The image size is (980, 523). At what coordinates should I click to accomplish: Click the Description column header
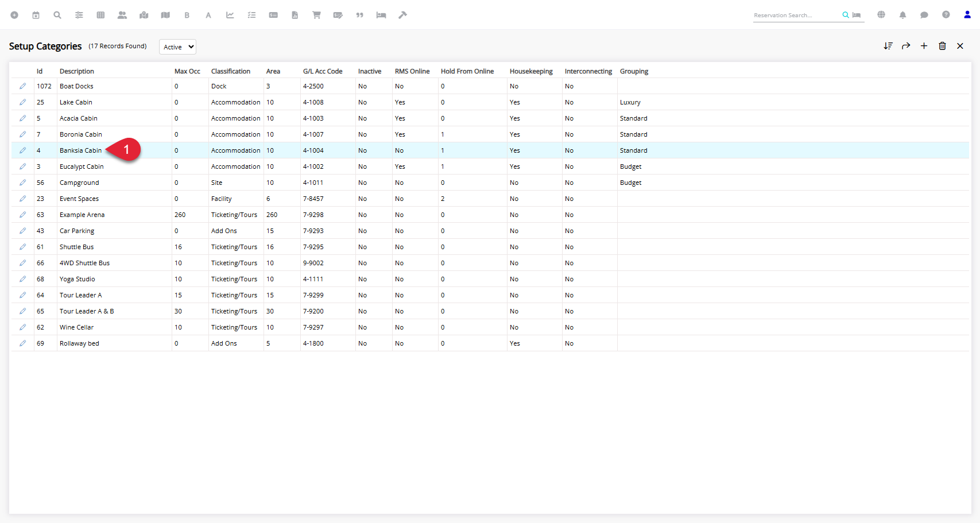pyautogui.click(x=77, y=71)
